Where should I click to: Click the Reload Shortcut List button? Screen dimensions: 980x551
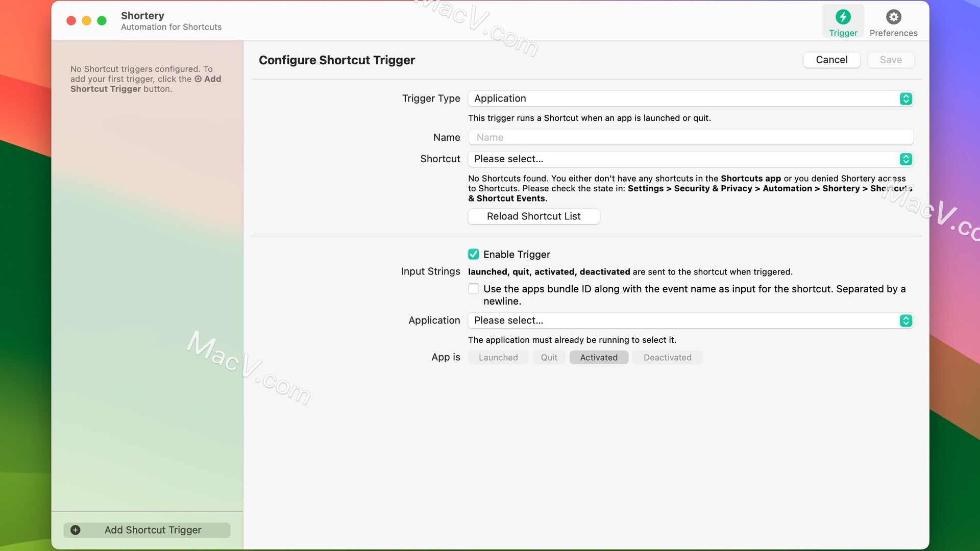[534, 216]
